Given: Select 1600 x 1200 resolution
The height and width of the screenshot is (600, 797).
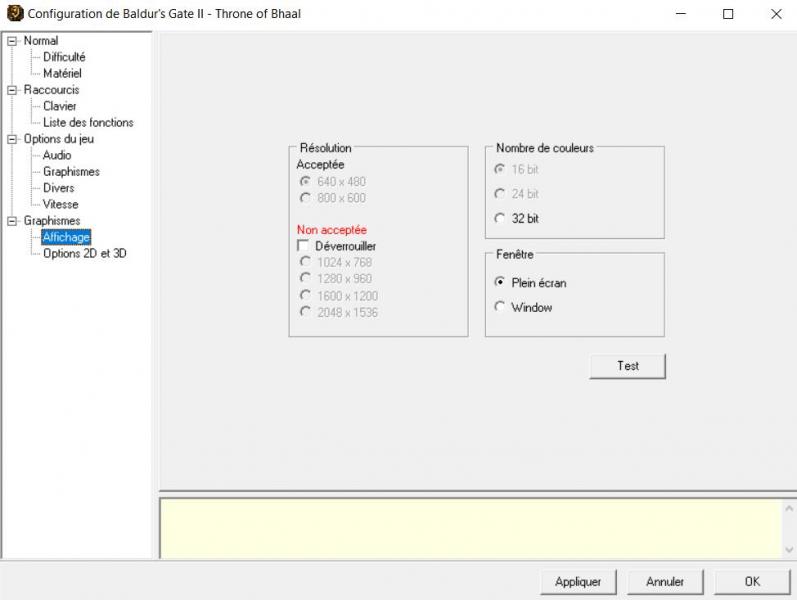Looking at the screenshot, I should 339,296.
